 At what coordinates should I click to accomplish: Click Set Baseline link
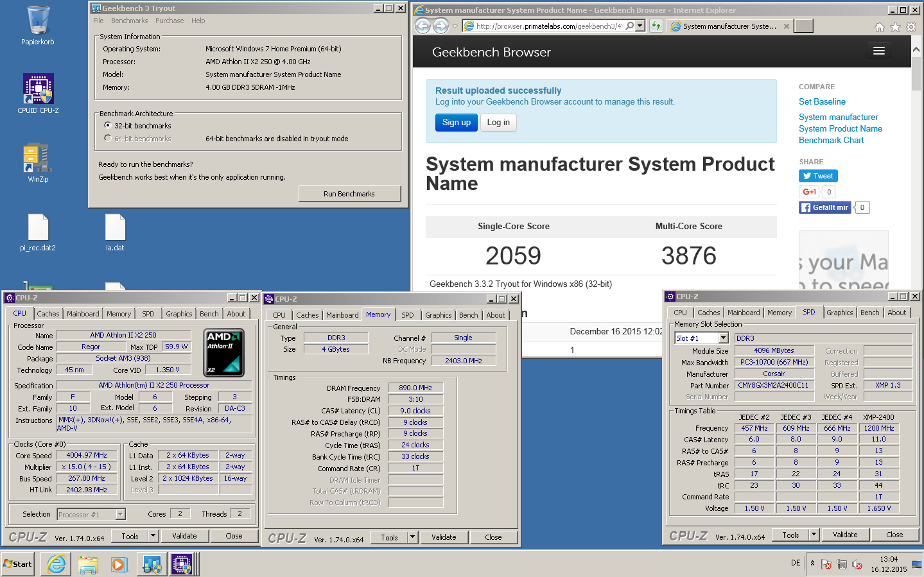click(x=822, y=101)
